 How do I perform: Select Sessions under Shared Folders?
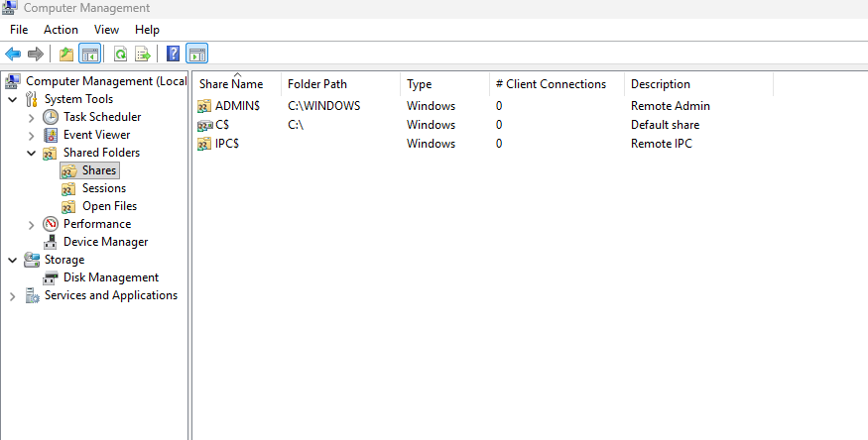coord(103,188)
